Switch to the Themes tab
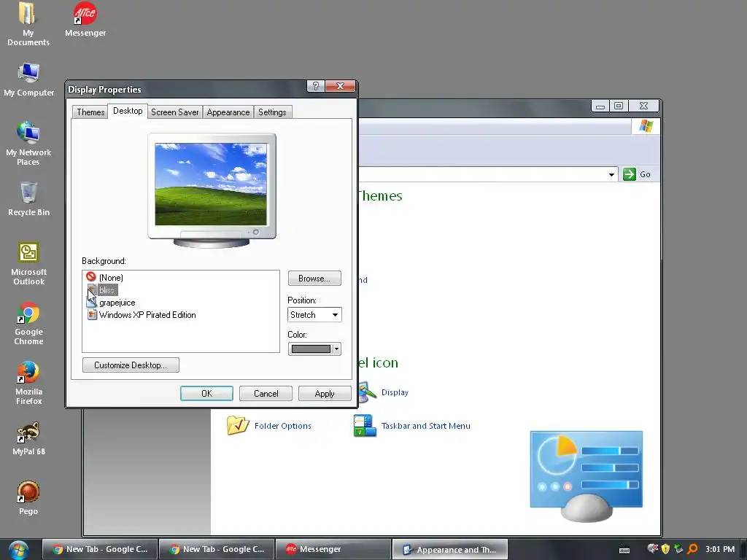The image size is (747, 560). (x=90, y=112)
